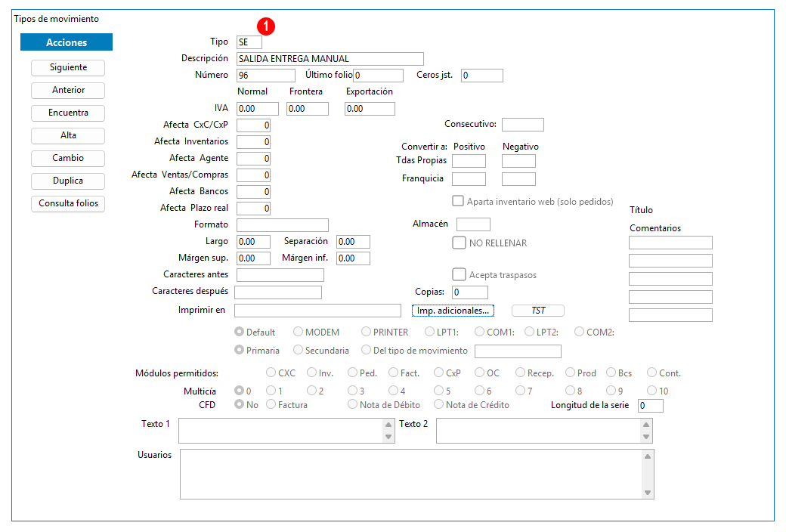786x532 pixels.
Task: Click the Consecutivo input box
Action: (523, 125)
